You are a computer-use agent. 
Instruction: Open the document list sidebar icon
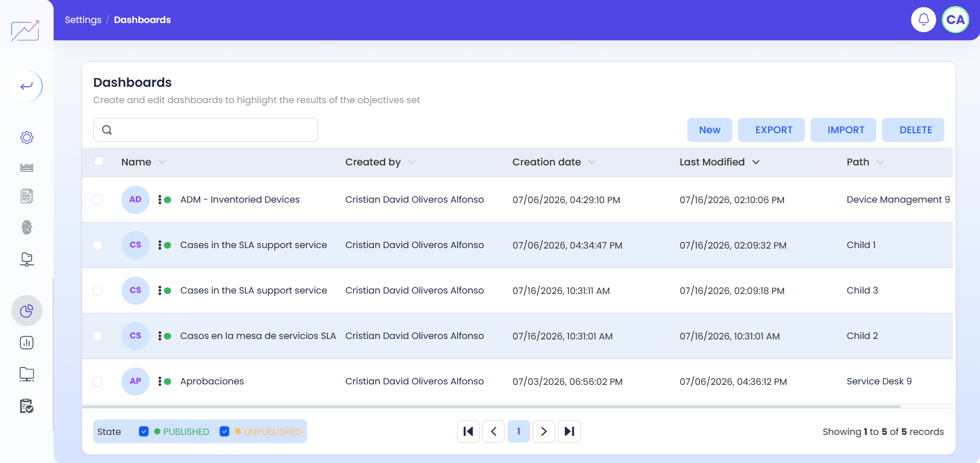[27, 196]
